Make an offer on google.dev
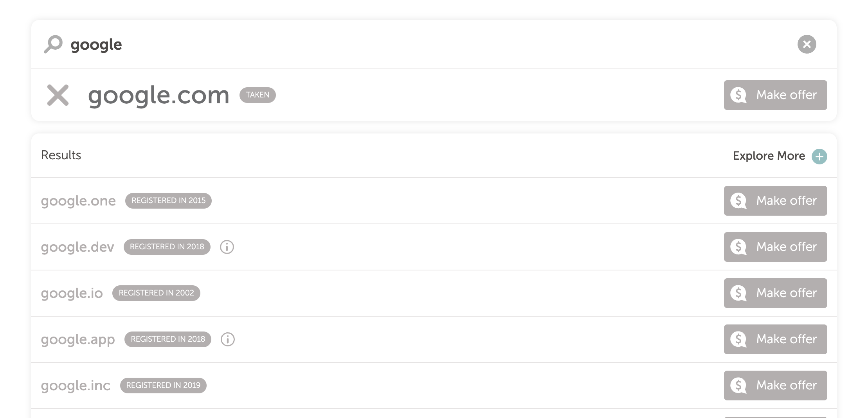 (x=775, y=247)
